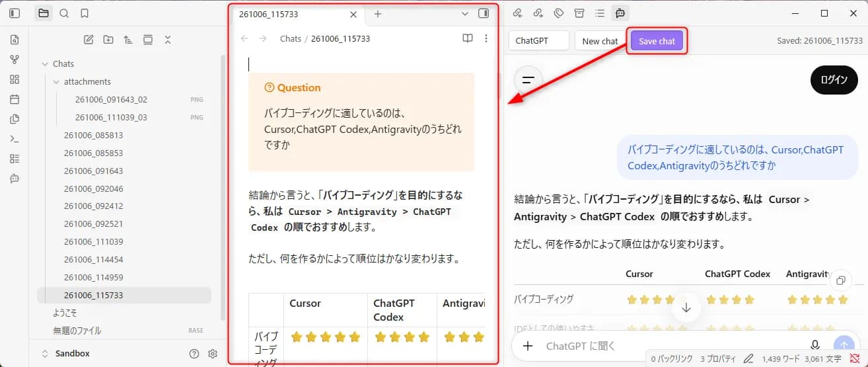
Task: Close the 261006_115733 tab
Action: coord(353,14)
